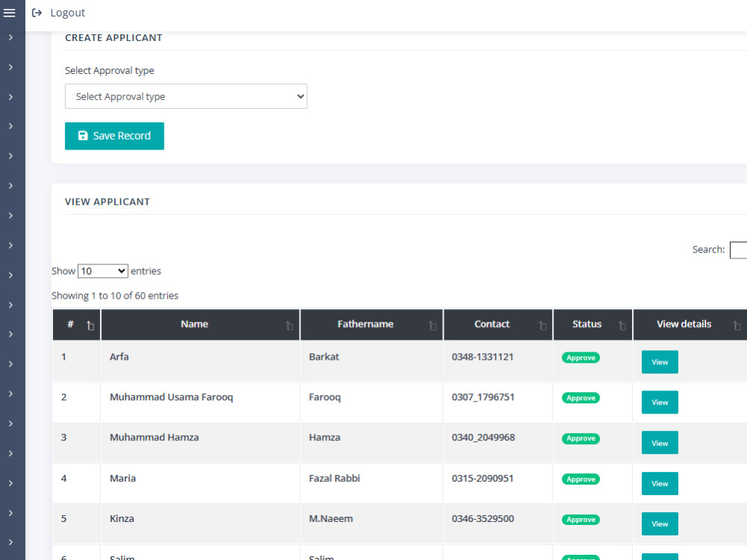Select the name cell "Muhammad Hamza"

[155, 438]
